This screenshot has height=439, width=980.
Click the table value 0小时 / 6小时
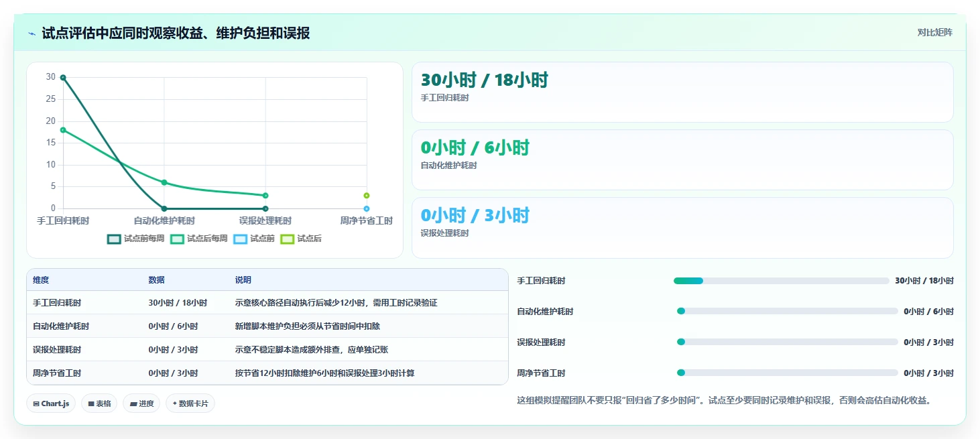(173, 326)
